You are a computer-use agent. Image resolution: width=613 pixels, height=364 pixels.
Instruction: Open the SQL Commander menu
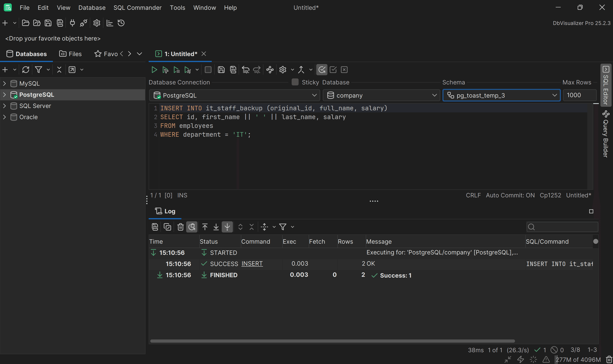coord(137,8)
